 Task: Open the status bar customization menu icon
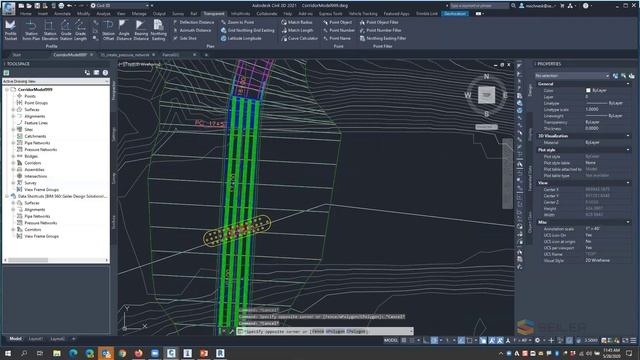[633, 340]
